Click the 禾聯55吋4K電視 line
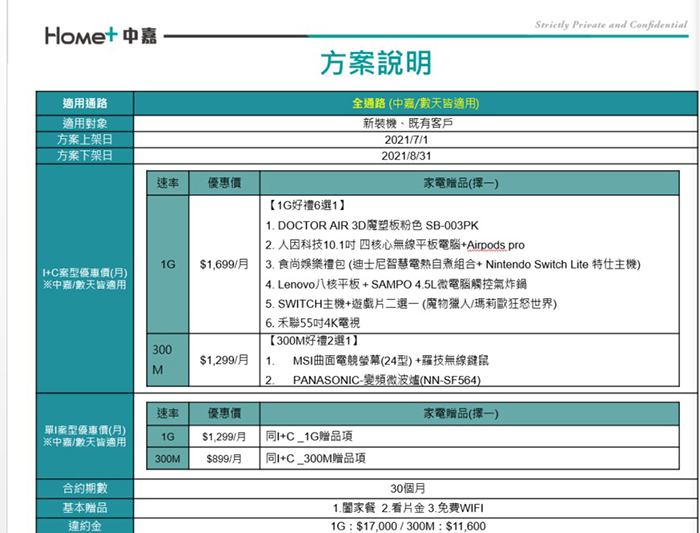 coord(312,323)
